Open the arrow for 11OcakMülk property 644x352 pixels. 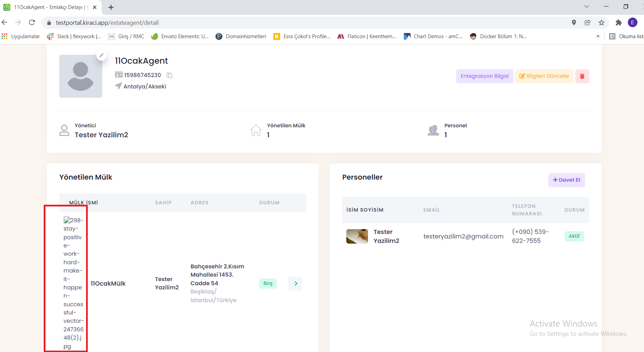pyautogui.click(x=295, y=284)
